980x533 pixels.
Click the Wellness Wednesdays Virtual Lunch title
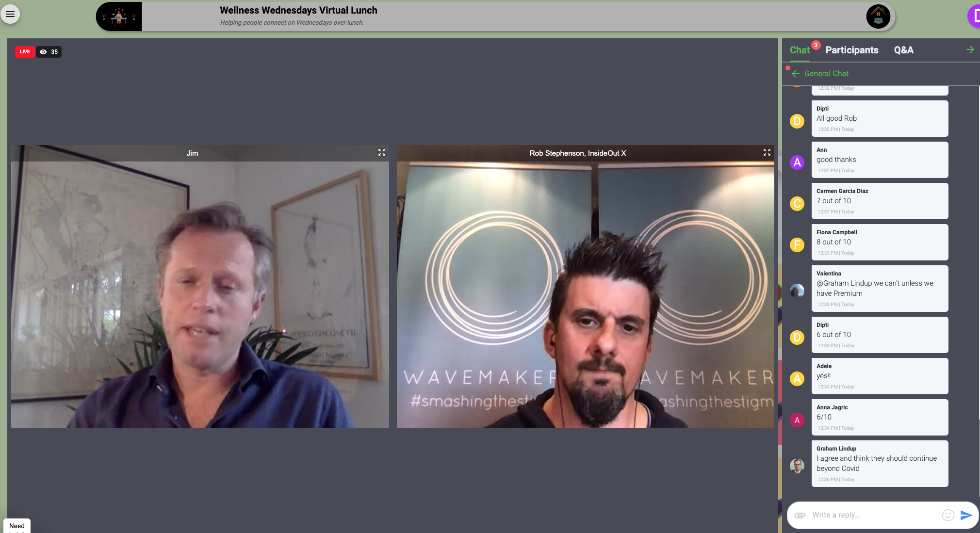pos(298,10)
